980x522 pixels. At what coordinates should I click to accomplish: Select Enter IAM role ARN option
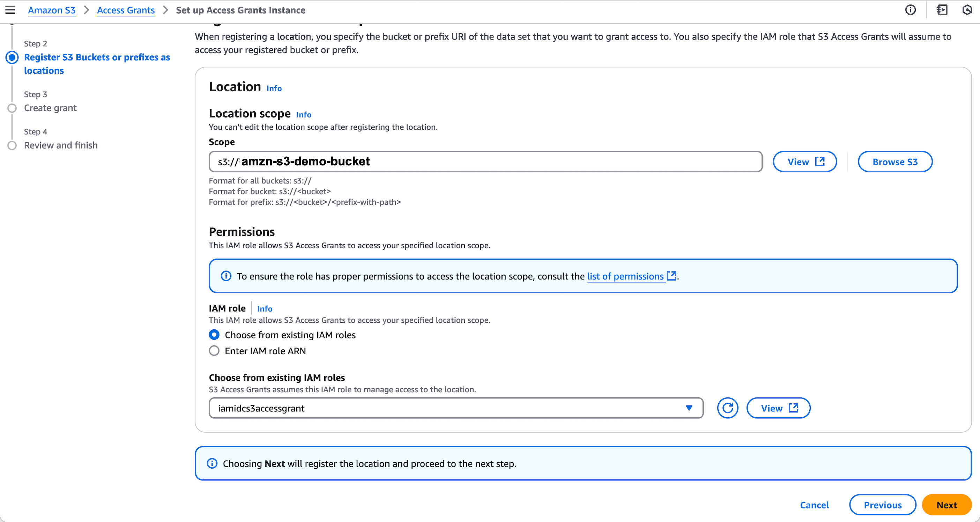(x=214, y=350)
